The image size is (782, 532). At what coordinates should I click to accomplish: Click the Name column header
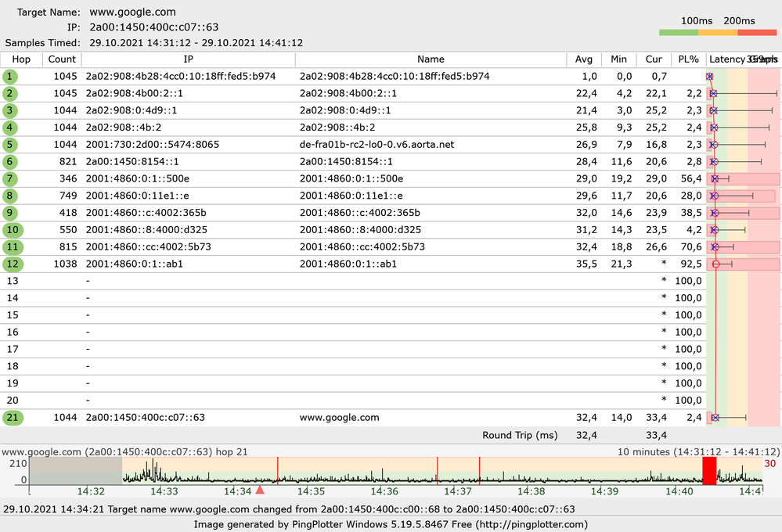click(431, 59)
